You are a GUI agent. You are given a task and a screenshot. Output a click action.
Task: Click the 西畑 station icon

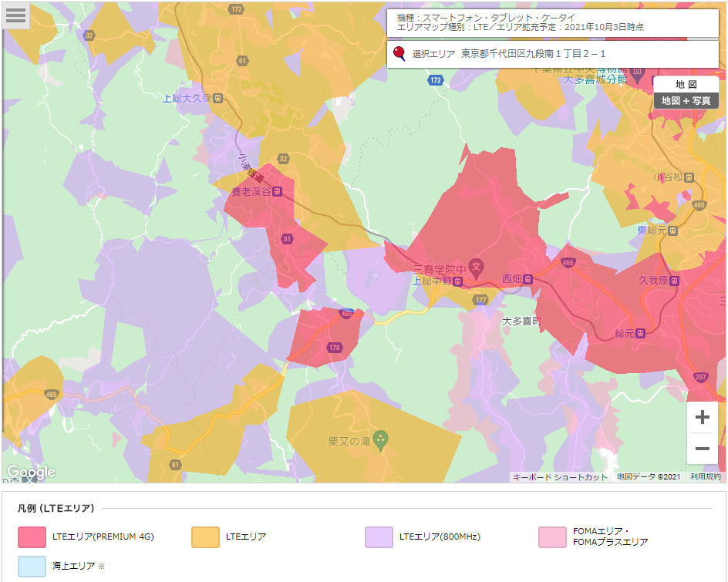[528, 279]
